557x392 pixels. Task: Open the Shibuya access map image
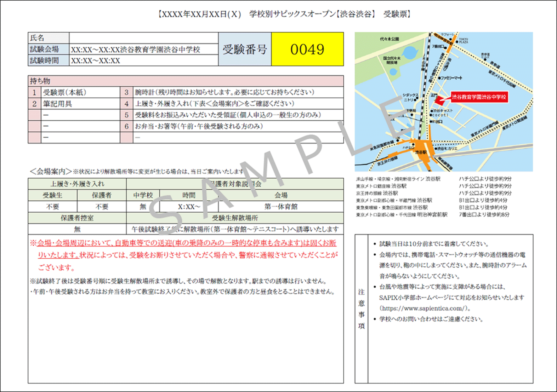tap(444, 102)
